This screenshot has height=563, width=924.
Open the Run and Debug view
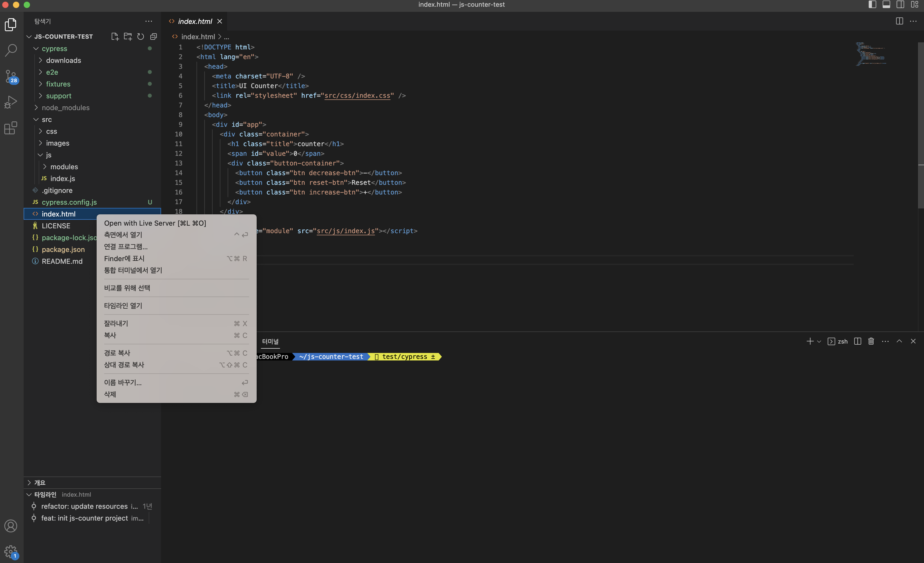point(11,102)
